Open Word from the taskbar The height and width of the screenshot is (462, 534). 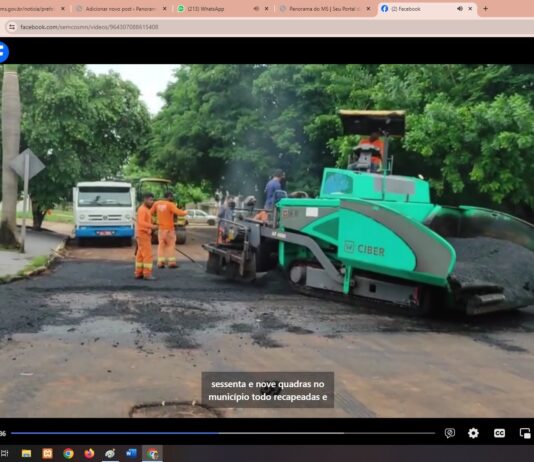tap(131, 453)
